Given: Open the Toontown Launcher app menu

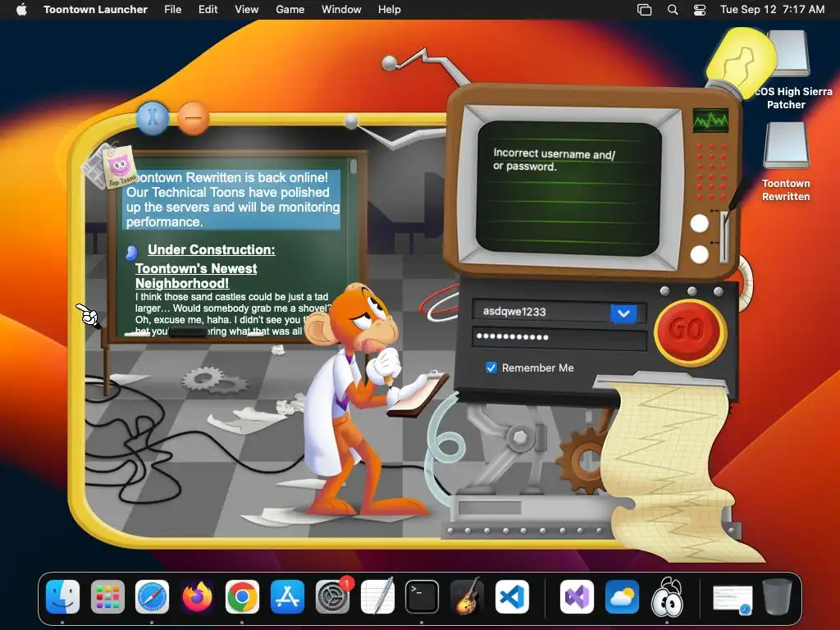Looking at the screenshot, I should coord(95,10).
